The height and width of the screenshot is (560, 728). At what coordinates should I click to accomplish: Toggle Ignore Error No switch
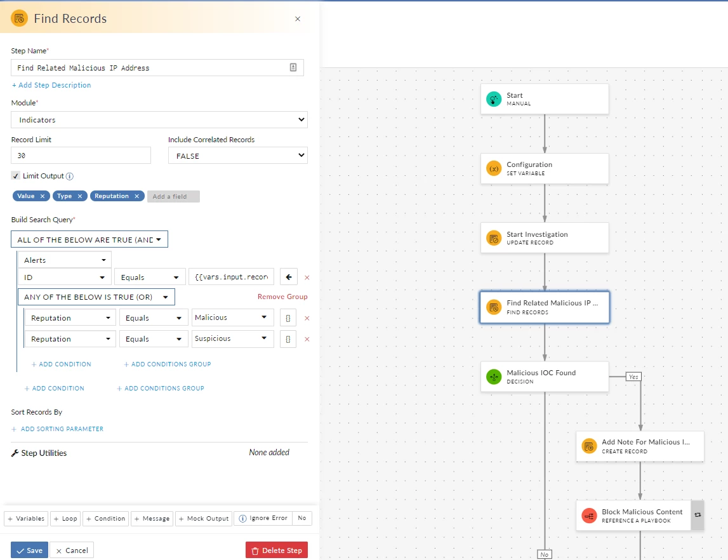coord(301,518)
